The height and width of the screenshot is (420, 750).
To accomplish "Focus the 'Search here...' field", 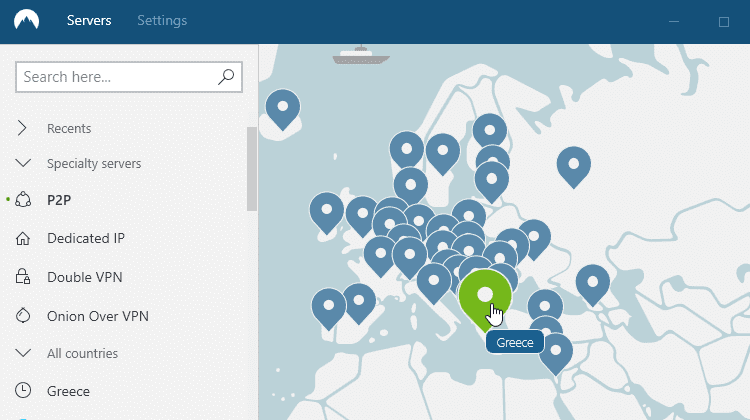I will 129,77.
